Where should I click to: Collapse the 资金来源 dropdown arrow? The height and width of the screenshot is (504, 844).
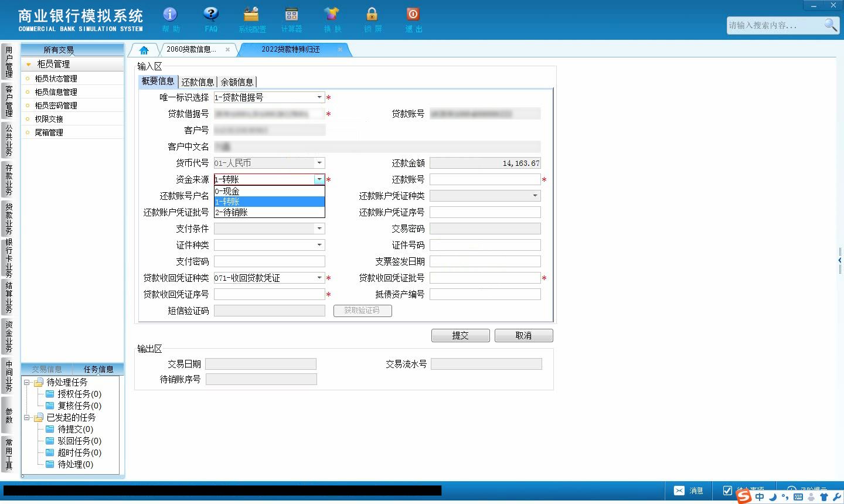click(x=319, y=179)
